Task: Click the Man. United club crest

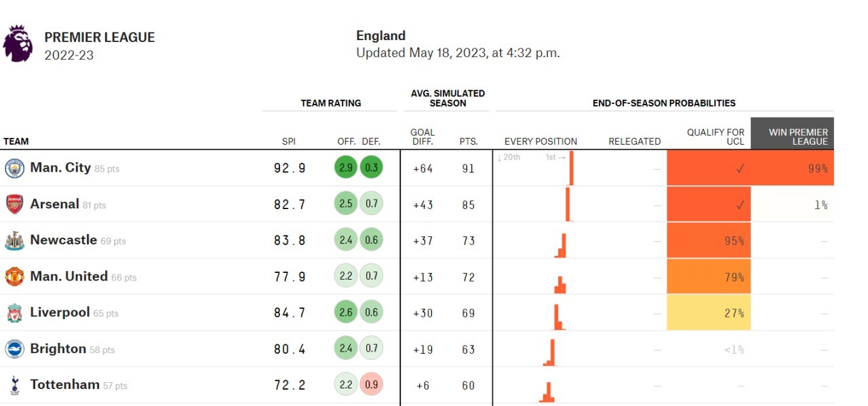Action: click(14, 277)
